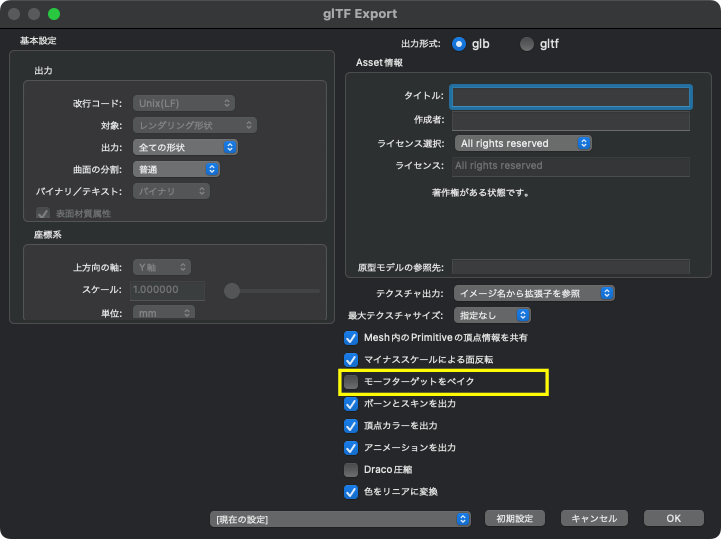
Task: Toggle Mesh内のPrimitiveの頂点情報を共有 checkbox
Action: click(x=351, y=338)
